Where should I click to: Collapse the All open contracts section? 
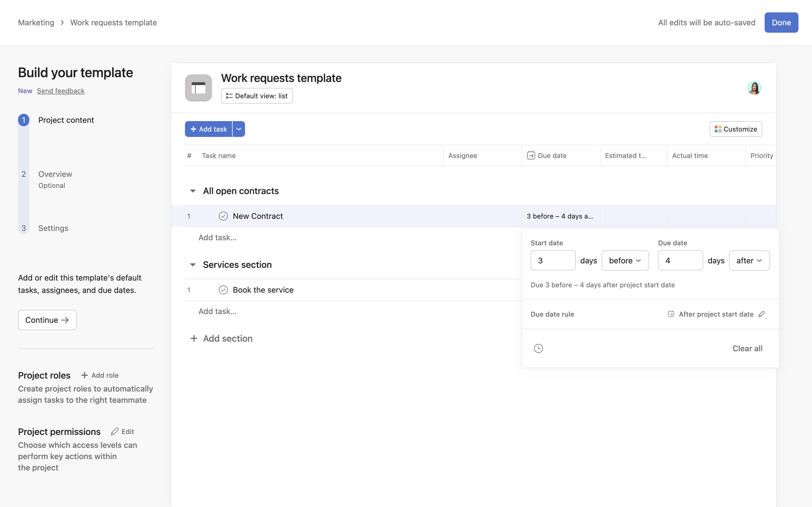tap(193, 191)
